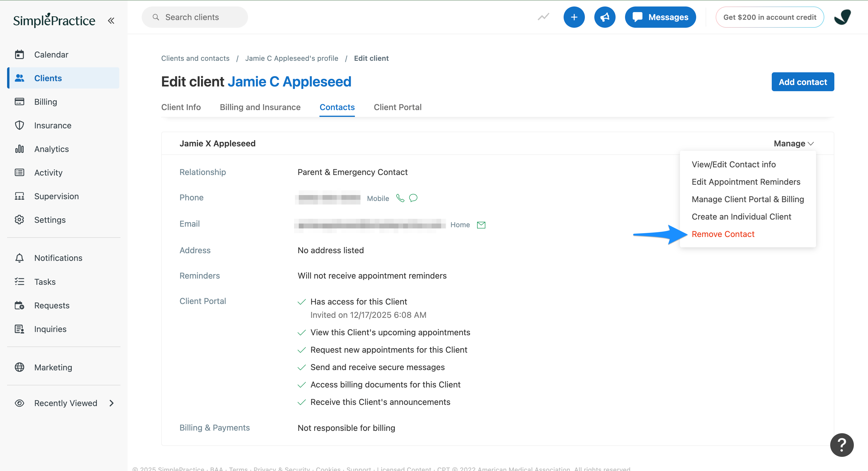
Task: Select Remove Contact in red
Action: click(723, 234)
